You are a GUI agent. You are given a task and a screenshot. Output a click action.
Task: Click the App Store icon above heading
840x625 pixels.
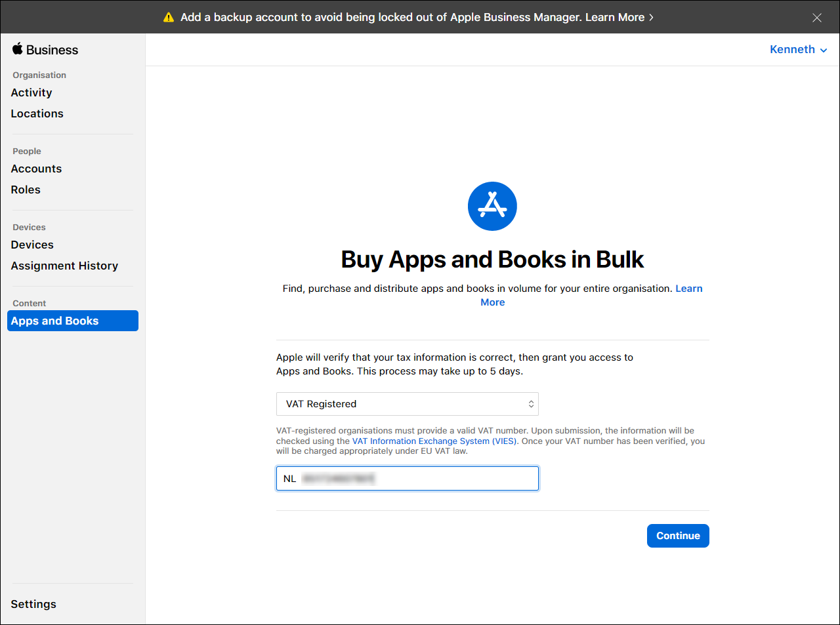pos(492,206)
